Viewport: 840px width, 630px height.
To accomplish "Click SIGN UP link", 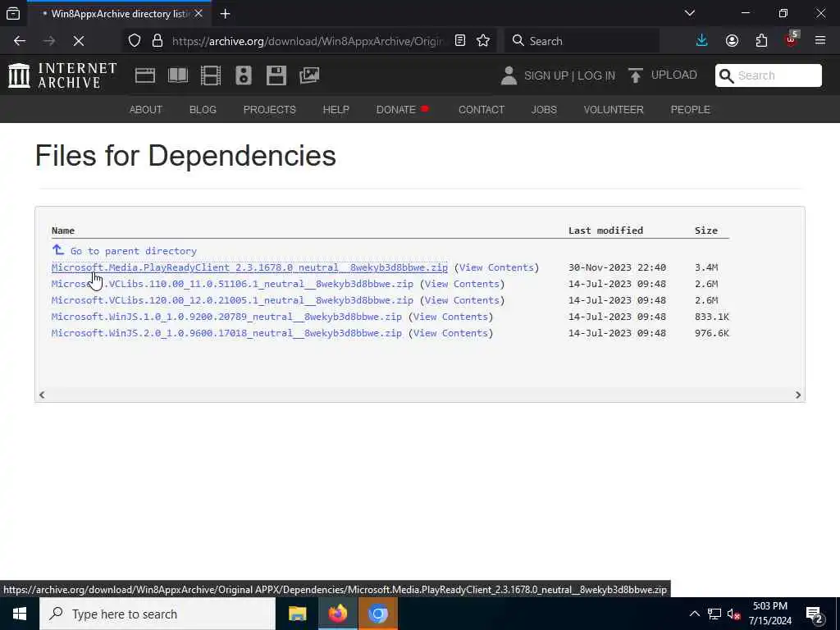I will pyautogui.click(x=546, y=76).
